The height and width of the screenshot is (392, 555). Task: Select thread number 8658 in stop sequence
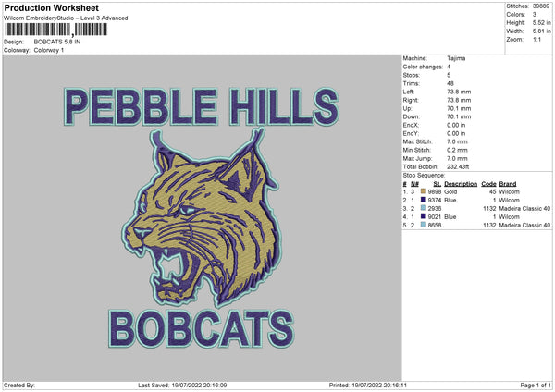point(435,225)
